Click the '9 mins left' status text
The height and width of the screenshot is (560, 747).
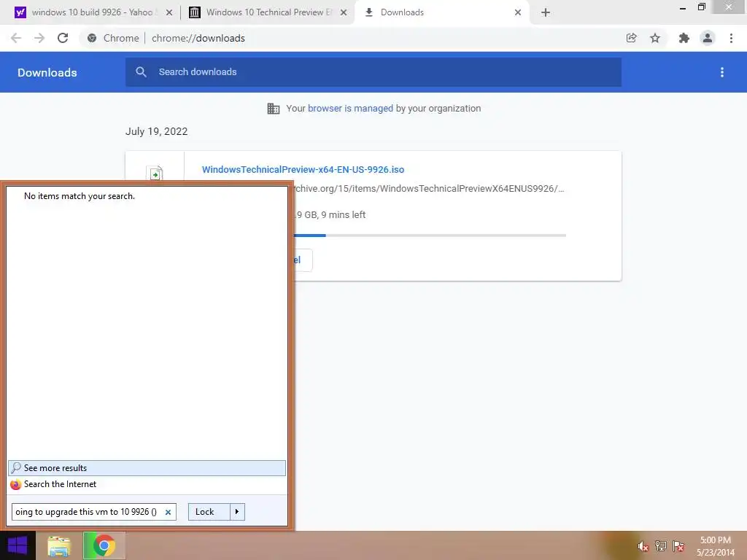tap(344, 215)
